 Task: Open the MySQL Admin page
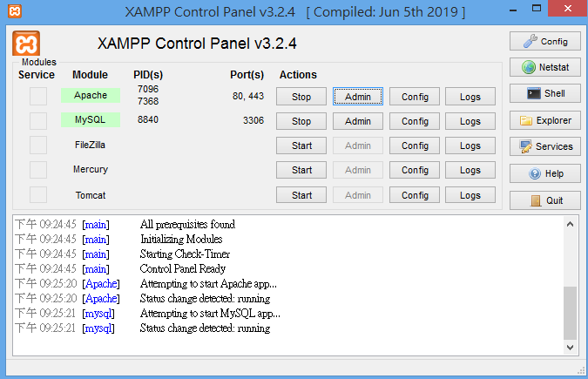[358, 121]
